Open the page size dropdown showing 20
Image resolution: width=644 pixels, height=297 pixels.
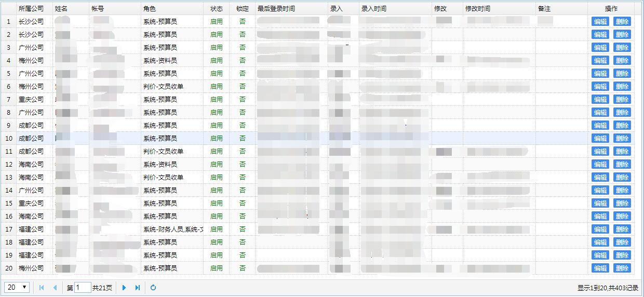[17, 288]
